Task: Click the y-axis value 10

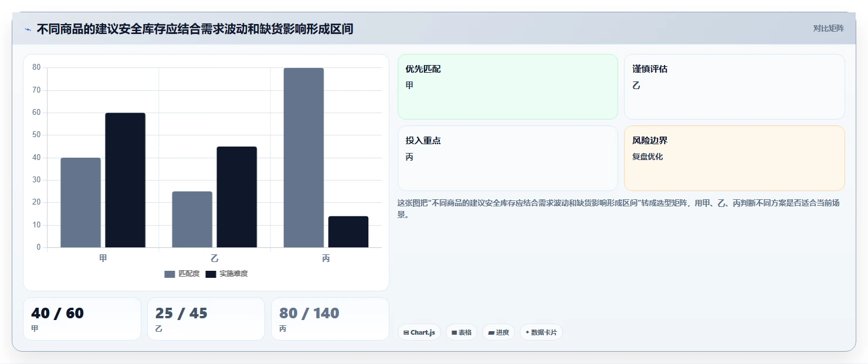Action: click(x=36, y=225)
